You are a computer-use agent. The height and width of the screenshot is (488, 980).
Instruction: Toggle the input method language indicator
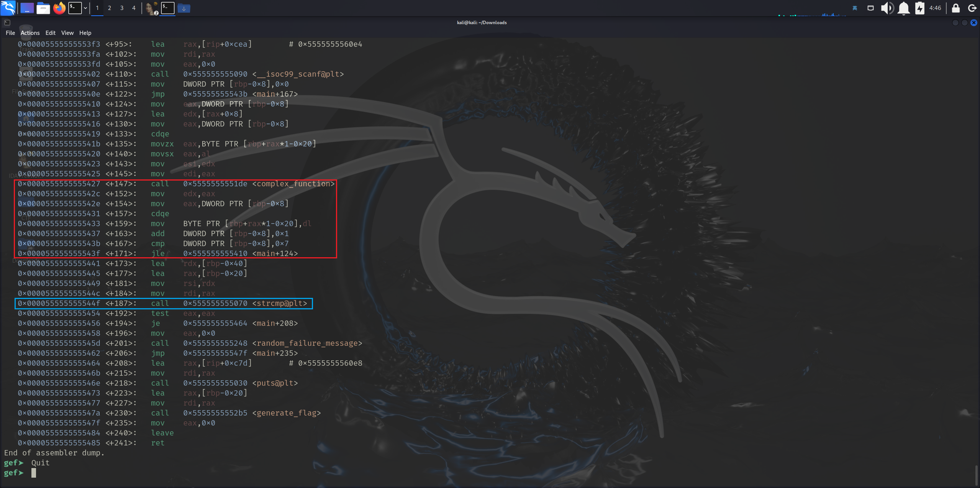click(x=855, y=8)
